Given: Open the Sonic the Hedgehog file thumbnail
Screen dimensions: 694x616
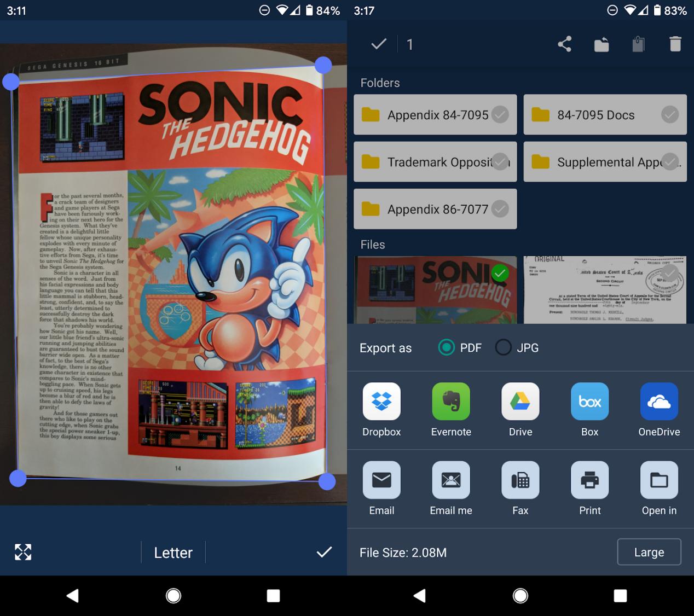Looking at the screenshot, I should (435, 289).
